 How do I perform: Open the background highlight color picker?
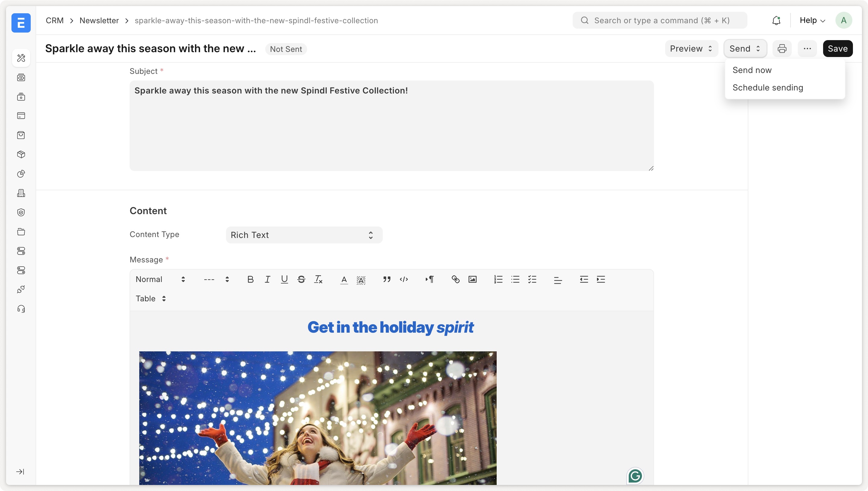pyautogui.click(x=361, y=280)
